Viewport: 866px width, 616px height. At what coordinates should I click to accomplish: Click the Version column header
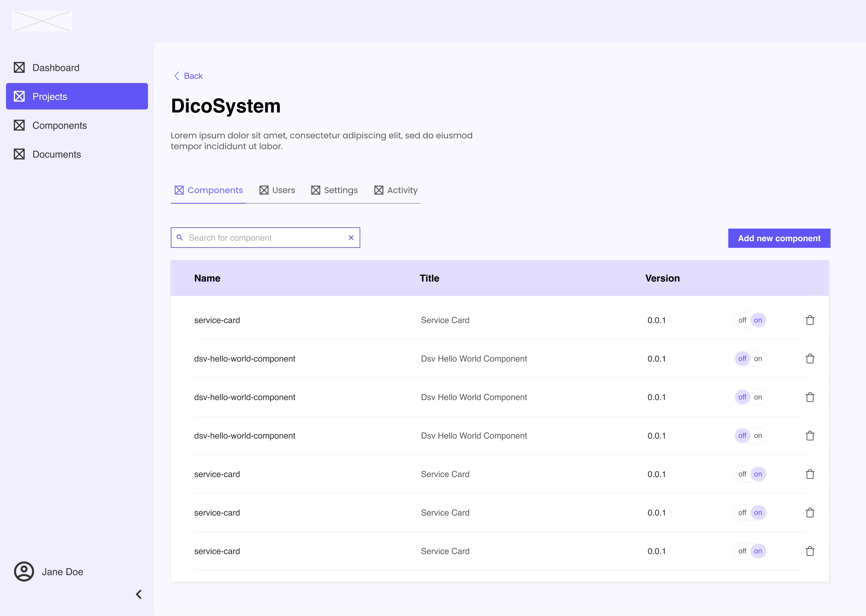[x=662, y=278]
